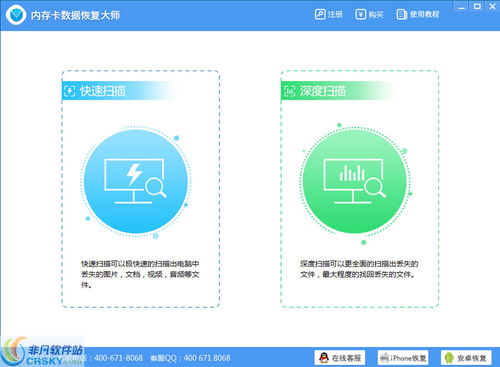Click the small scan icon in 深度扫描 header
This screenshot has width=500, height=367.
click(289, 91)
